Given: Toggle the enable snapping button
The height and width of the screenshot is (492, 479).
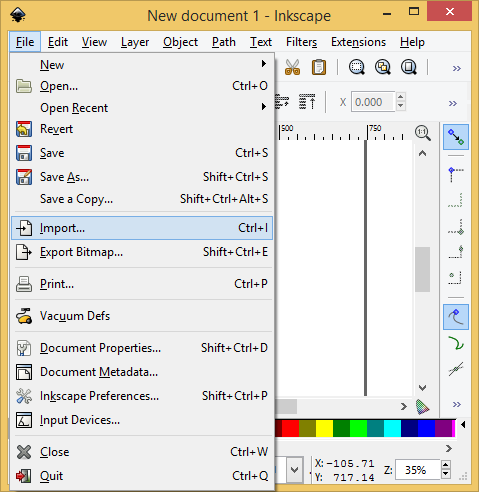Looking at the screenshot, I should [x=456, y=137].
